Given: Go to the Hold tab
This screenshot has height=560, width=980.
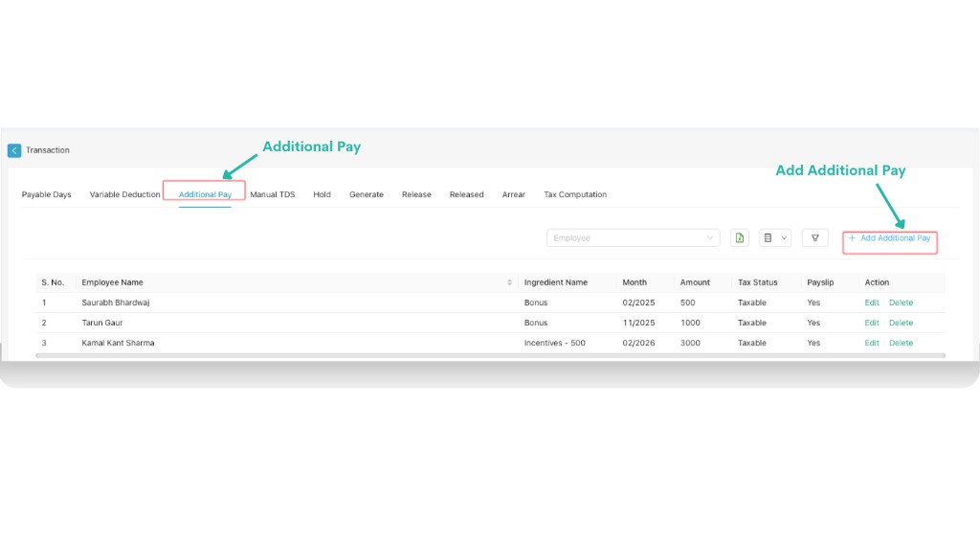Looking at the screenshot, I should [322, 194].
